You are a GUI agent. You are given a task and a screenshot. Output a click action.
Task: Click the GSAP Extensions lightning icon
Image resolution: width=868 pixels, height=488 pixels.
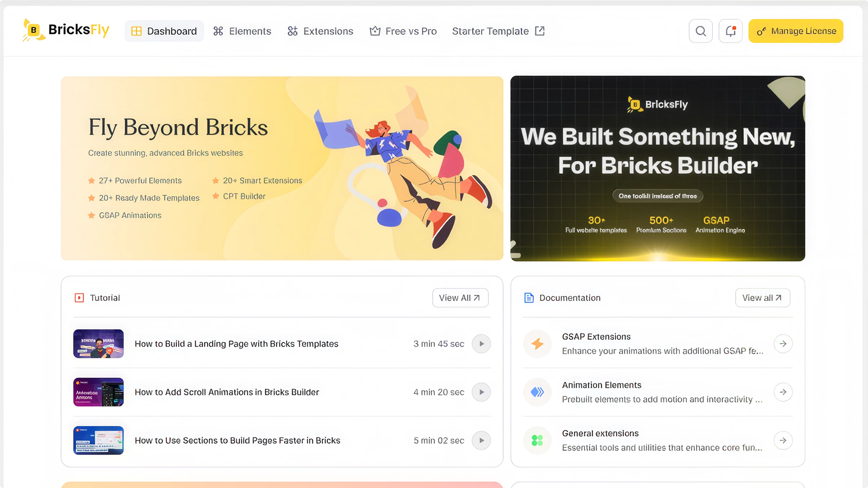click(538, 344)
